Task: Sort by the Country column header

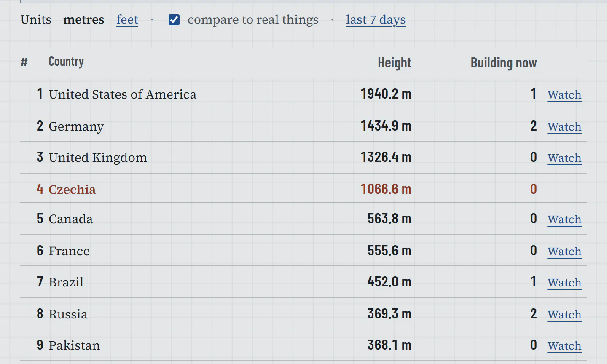Action: (66, 62)
